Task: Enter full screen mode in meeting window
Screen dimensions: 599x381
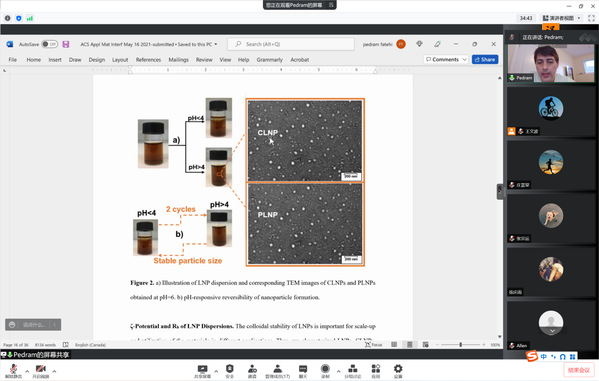Action: [591, 18]
